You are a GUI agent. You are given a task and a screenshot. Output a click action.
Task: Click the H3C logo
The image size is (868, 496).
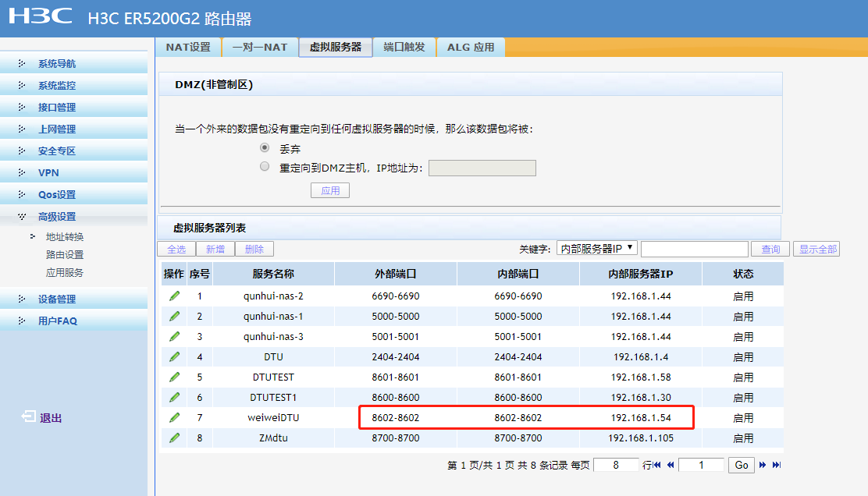41,16
